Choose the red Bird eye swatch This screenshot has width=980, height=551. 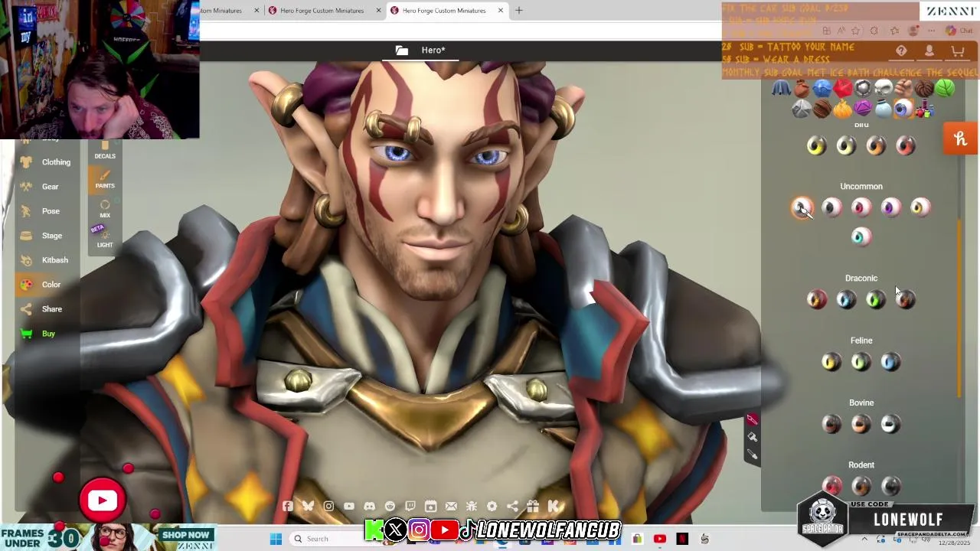pyautogui.click(x=906, y=145)
